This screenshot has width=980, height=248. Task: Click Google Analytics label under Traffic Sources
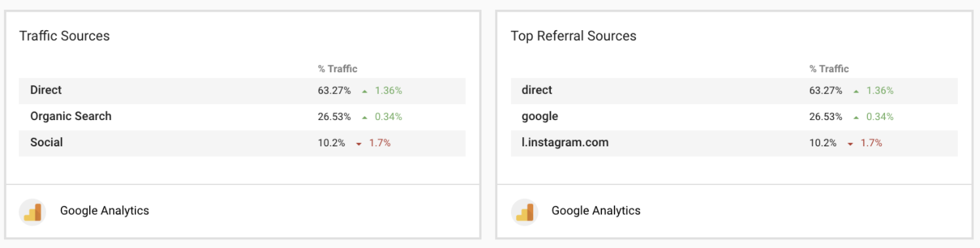coord(105,211)
